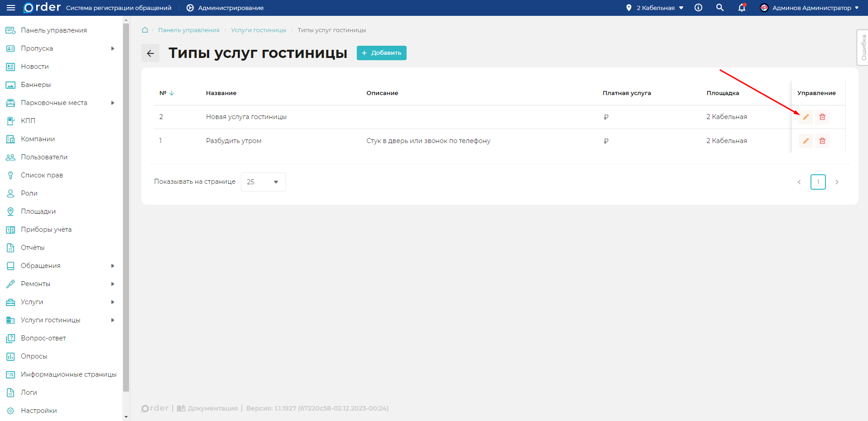The image size is (868, 421).
Task: Click the home breadcrumb icon
Action: pos(145,30)
